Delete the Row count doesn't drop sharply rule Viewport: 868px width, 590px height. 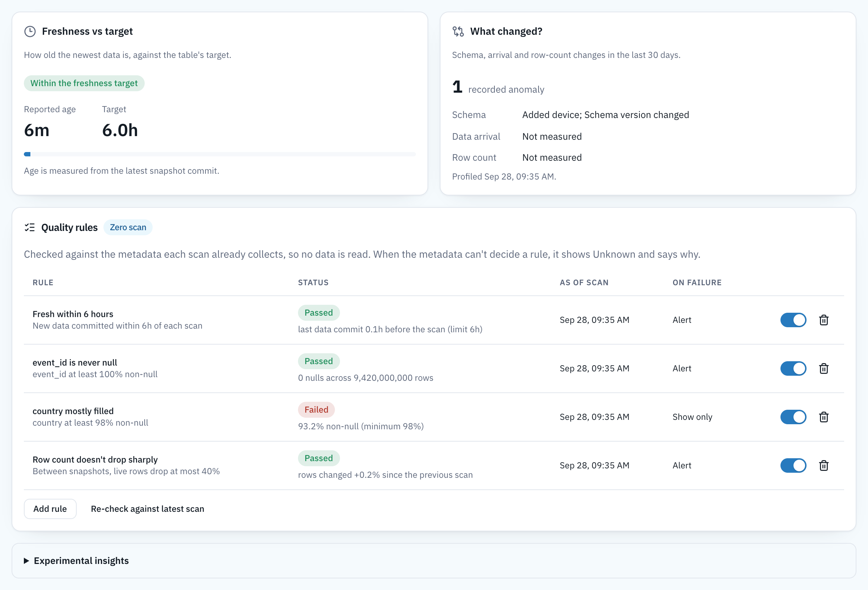tap(824, 465)
